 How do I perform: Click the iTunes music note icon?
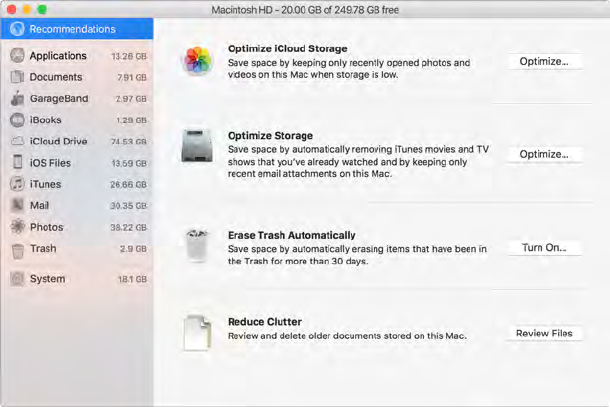pos(17,184)
